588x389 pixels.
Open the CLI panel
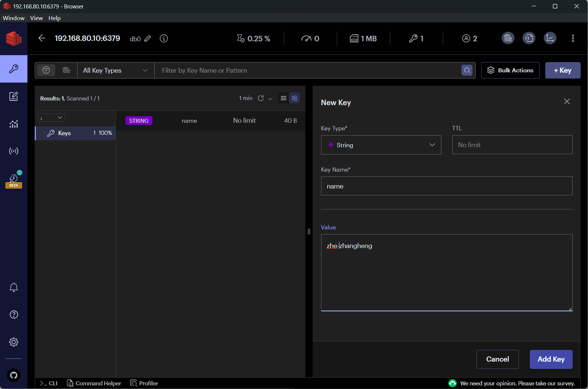pyautogui.click(x=49, y=383)
